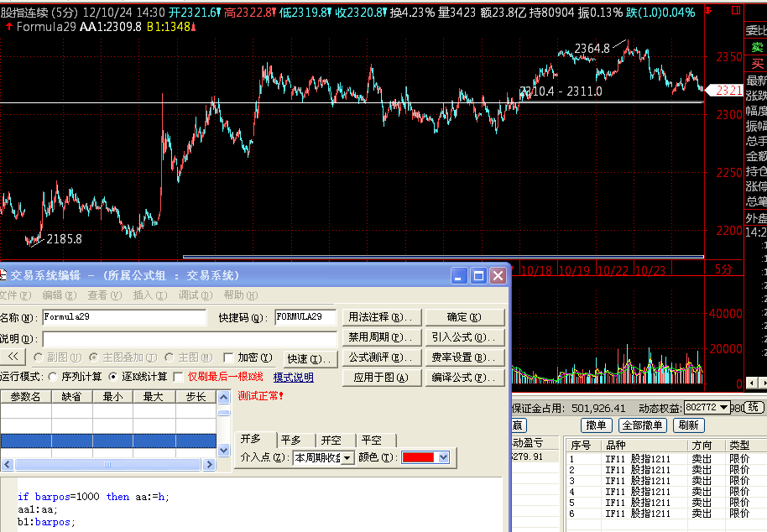Click the 撤单 button in order panel

click(x=596, y=425)
